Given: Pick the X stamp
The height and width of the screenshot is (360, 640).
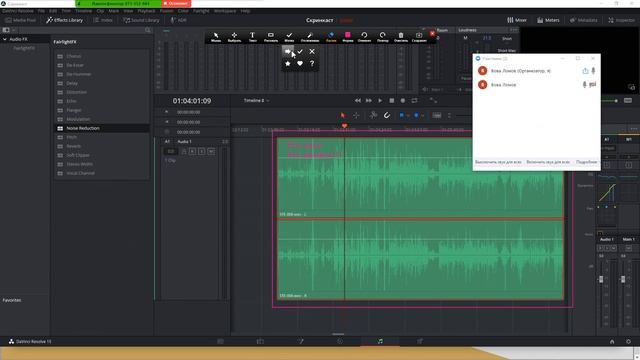Looking at the screenshot, I should click(312, 51).
